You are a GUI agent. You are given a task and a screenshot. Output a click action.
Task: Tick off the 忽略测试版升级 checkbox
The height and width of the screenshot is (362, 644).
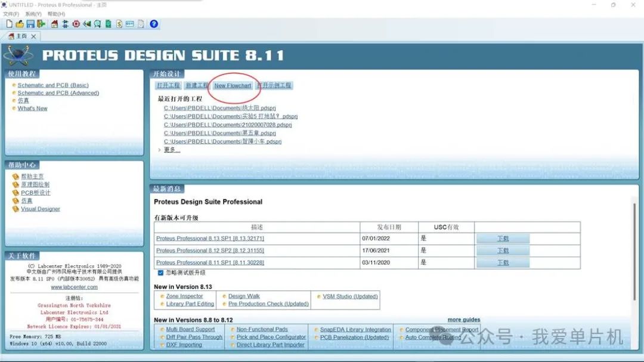point(160,273)
